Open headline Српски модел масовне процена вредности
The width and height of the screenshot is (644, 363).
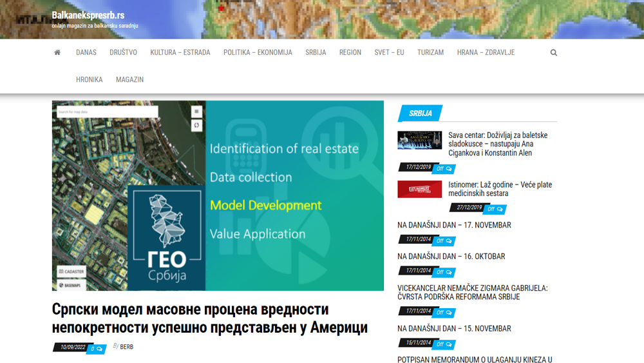[209, 319]
